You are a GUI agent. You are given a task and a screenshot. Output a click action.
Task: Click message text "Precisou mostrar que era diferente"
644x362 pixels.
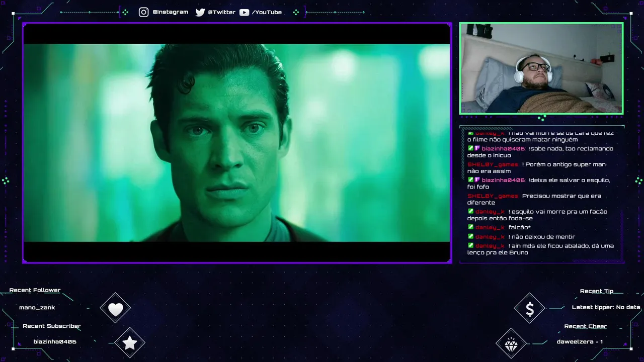click(534, 199)
